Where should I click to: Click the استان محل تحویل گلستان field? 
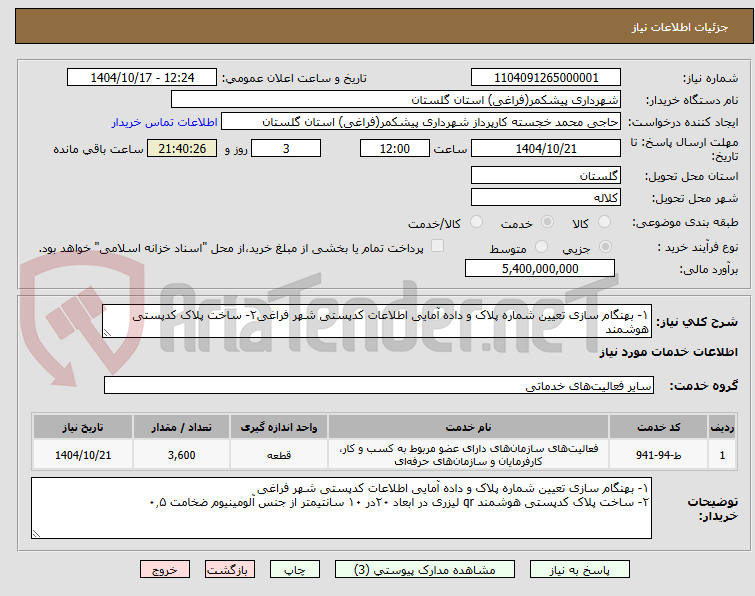tap(546, 176)
